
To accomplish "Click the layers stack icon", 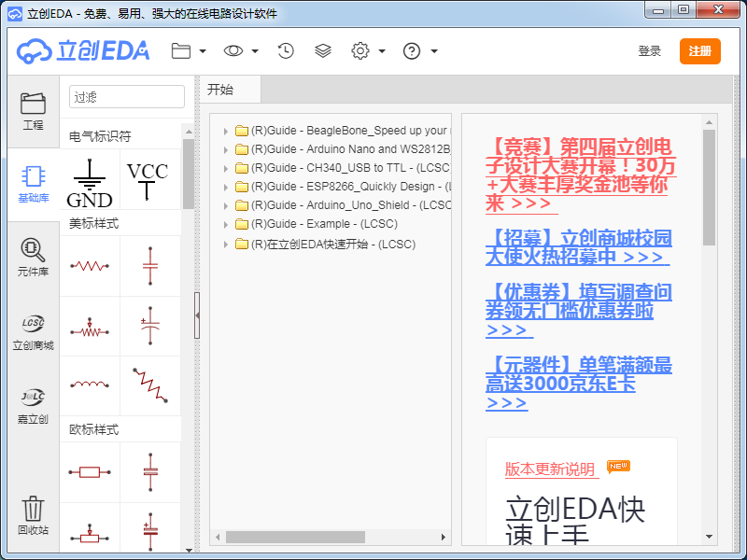I will click(x=323, y=50).
